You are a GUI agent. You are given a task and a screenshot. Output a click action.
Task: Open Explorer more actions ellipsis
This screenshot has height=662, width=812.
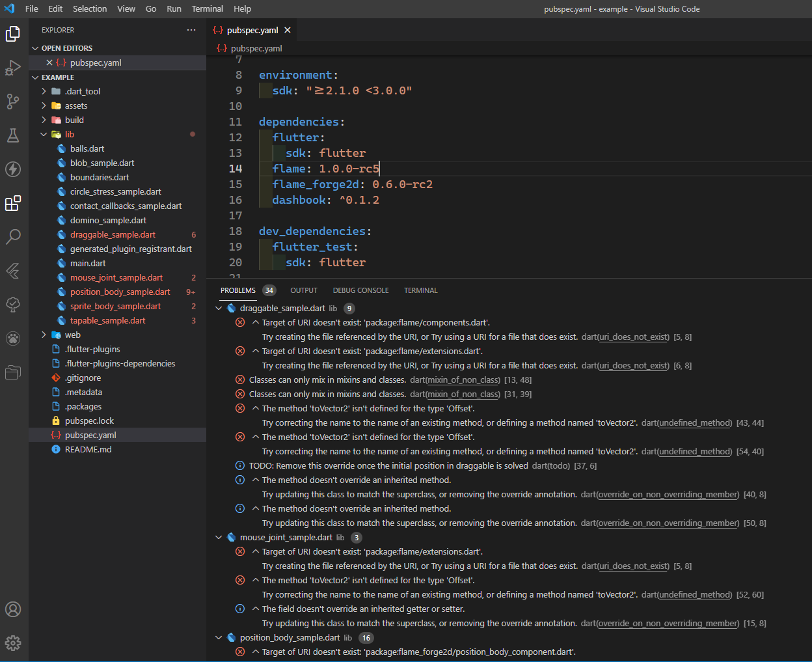coord(191,30)
